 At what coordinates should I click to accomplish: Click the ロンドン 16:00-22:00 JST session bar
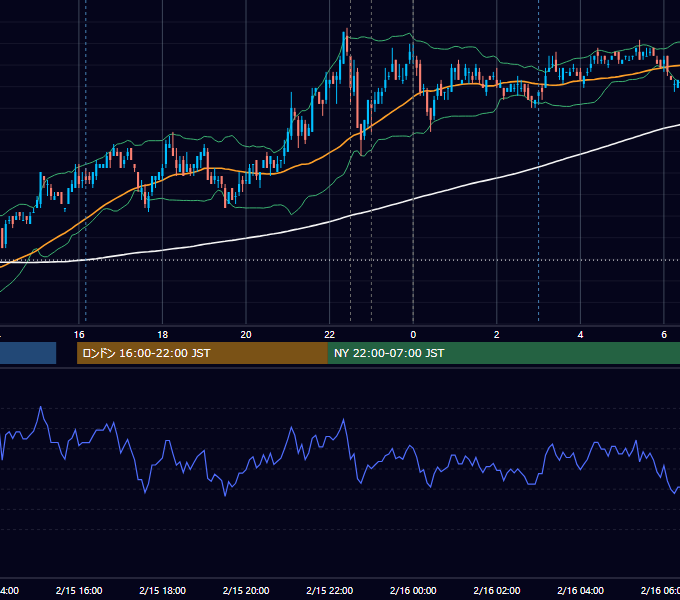click(202, 353)
